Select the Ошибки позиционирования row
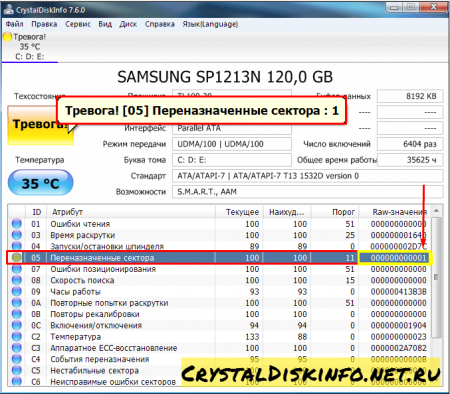Viewport: 450px width, 394px height. pos(218,269)
